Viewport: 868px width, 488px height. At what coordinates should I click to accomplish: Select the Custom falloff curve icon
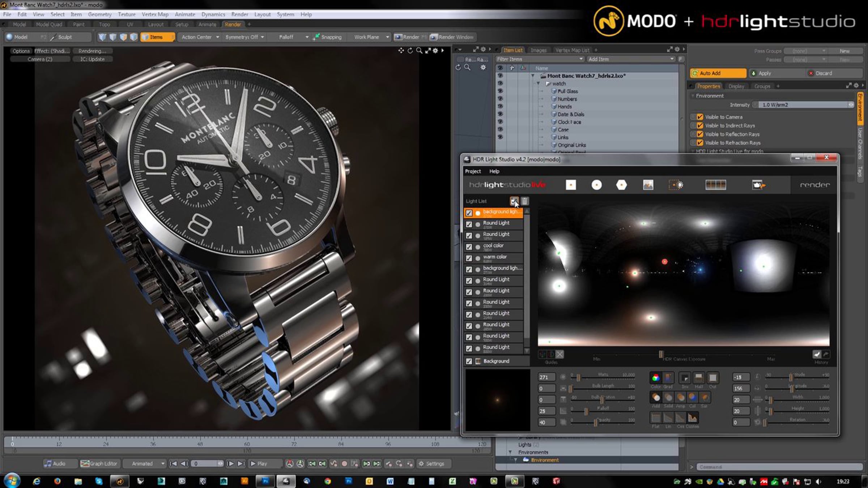click(692, 418)
